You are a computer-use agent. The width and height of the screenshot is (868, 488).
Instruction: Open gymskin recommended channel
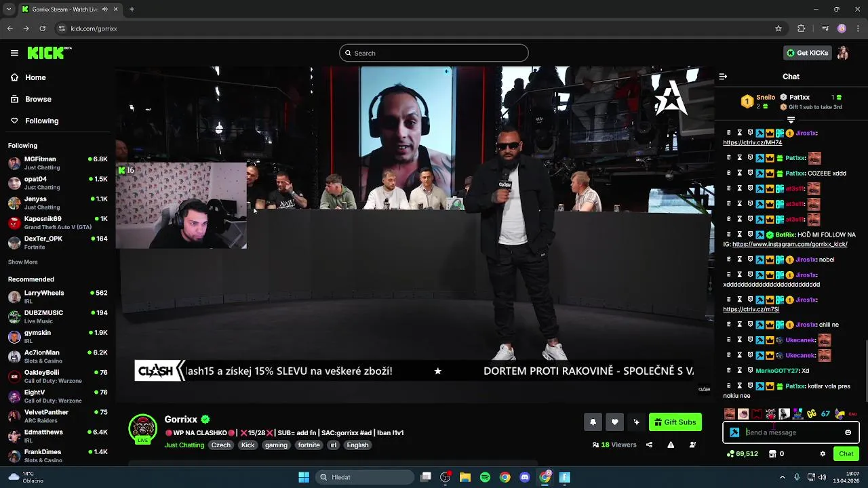58,336
